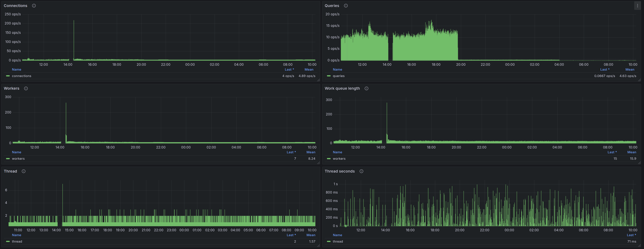Toggle the queries series in legend
Screen dimensions: 644x249
pyautogui.click(x=338, y=76)
